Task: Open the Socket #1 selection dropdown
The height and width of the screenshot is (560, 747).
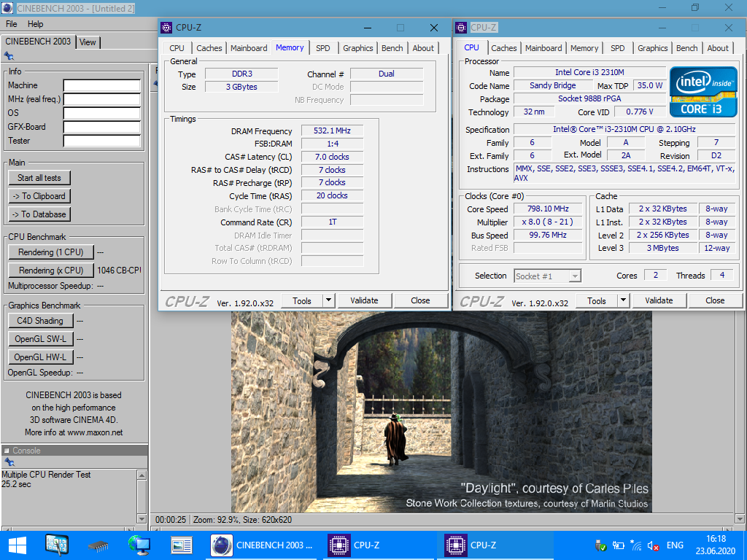Action: coord(548,276)
